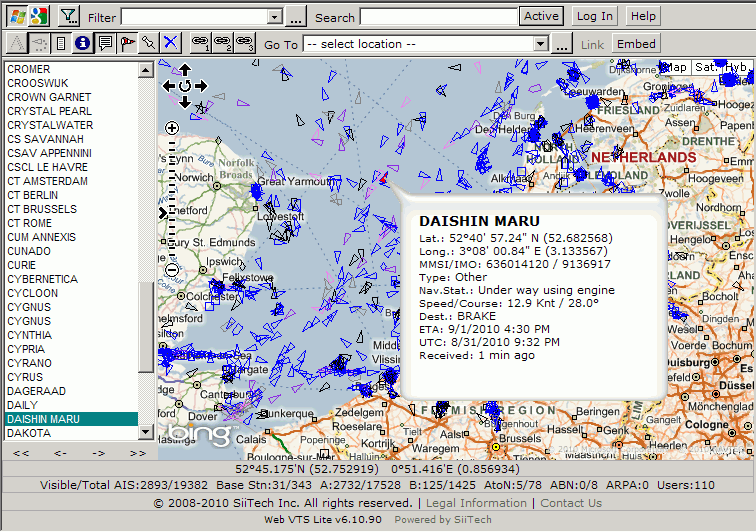Open the Legal Information link

click(476, 503)
